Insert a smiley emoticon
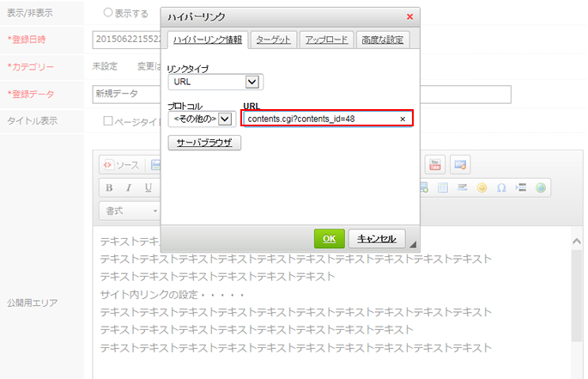588x379 pixels. (482, 187)
